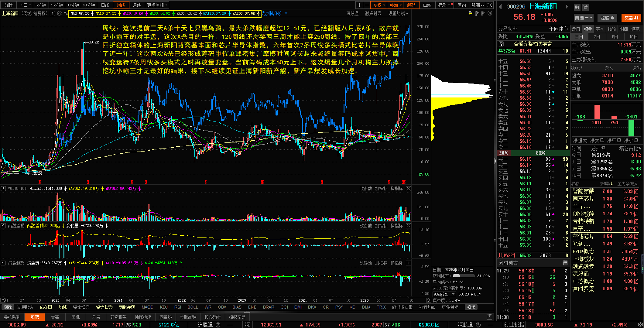Viewport: 644px width, 328px height.
Task: Click the 深股通 help icon in the status bar
Action: pos(478,325)
